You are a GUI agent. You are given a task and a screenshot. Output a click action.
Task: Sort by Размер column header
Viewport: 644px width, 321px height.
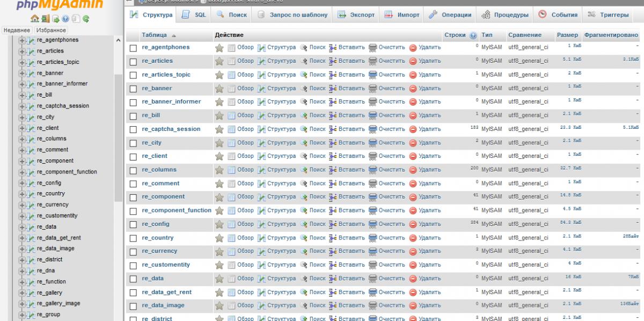click(567, 35)
